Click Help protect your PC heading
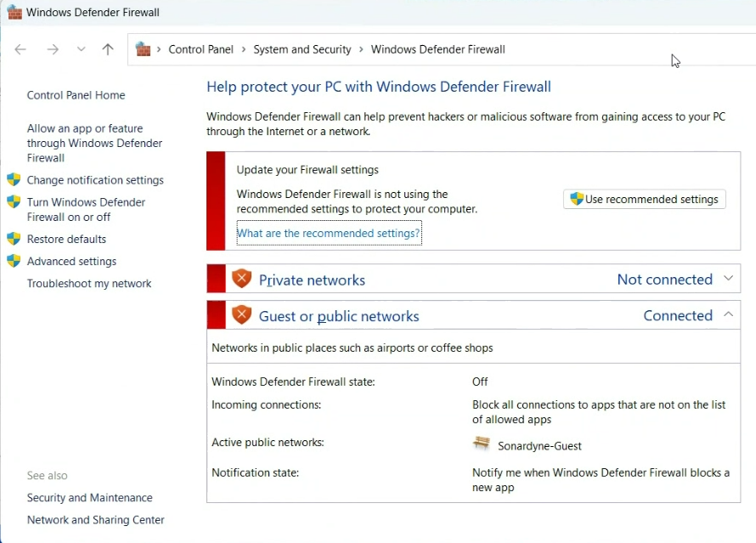756x543 pixels. click(379, 87)
